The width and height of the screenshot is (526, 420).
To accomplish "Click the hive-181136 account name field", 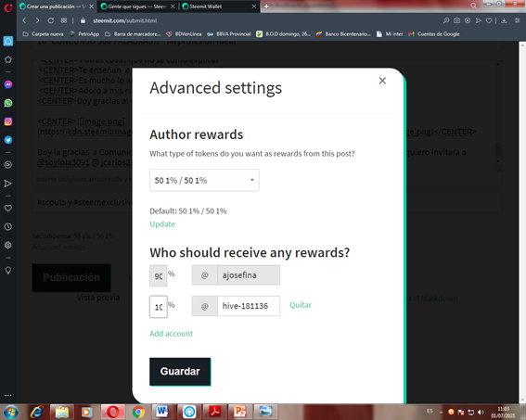I will 249,306.
